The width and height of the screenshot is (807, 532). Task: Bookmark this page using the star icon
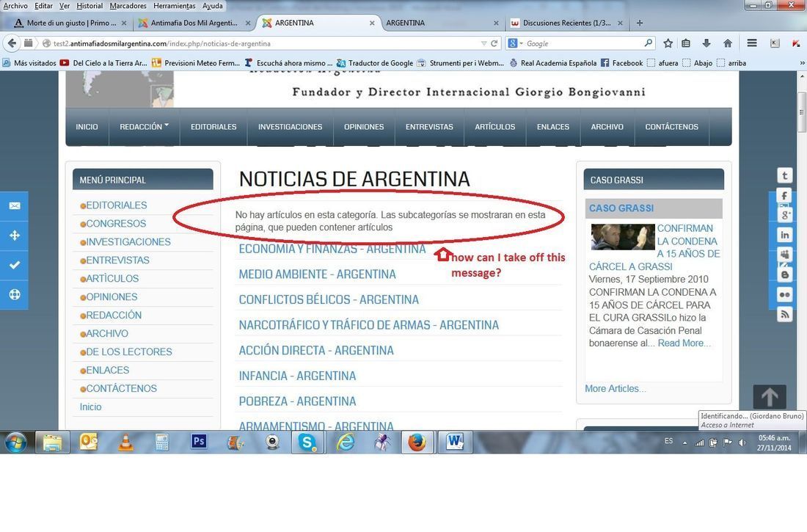(668, 43)
